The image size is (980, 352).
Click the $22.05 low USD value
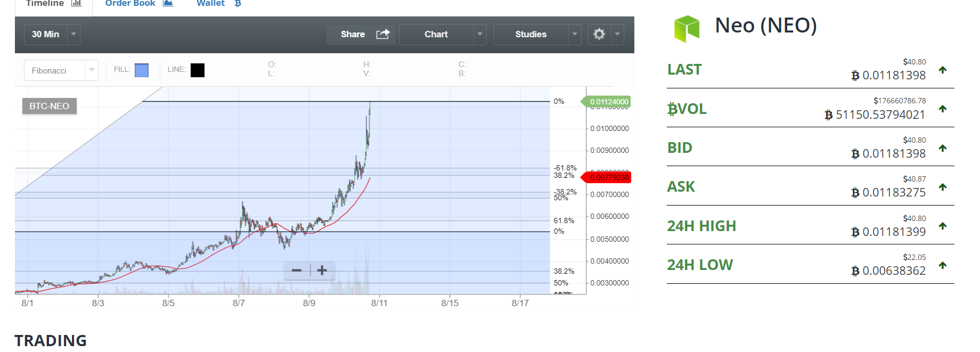914,257
